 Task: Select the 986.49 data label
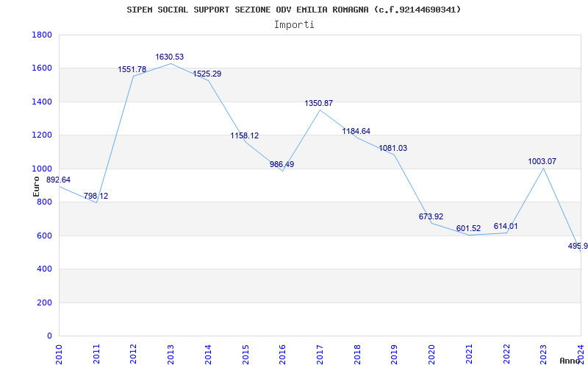click(x=282, y=164)
